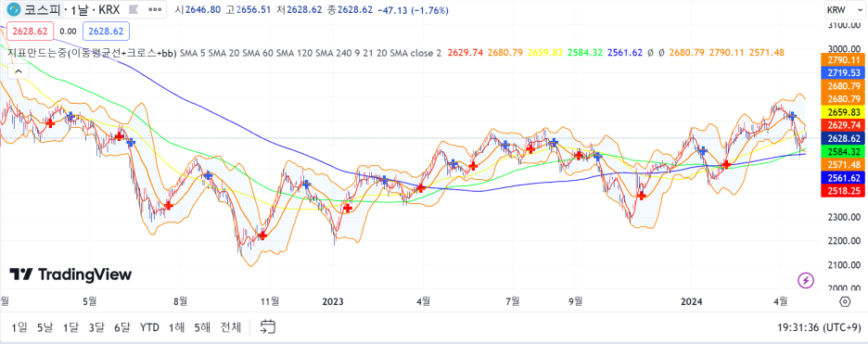Click the 3100.00 price axis tick
This screenshot has height=344, width=868.
pyautogui.click(x=845, y=25)
